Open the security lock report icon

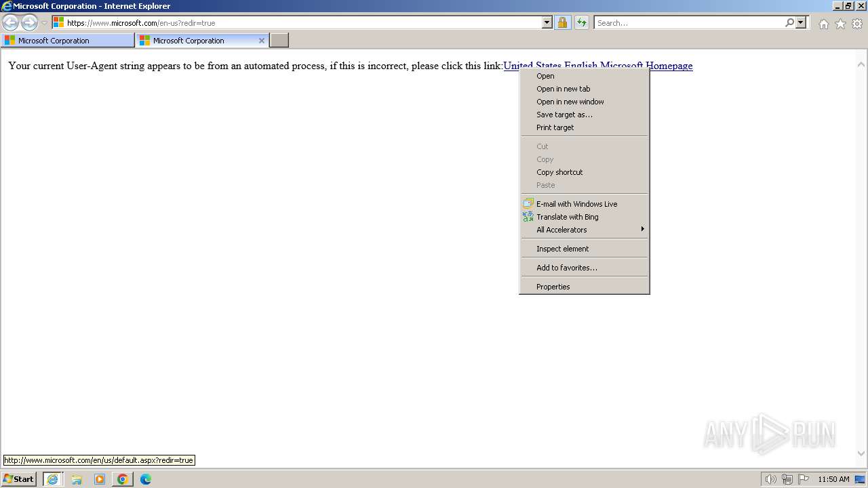coord(562,22)
